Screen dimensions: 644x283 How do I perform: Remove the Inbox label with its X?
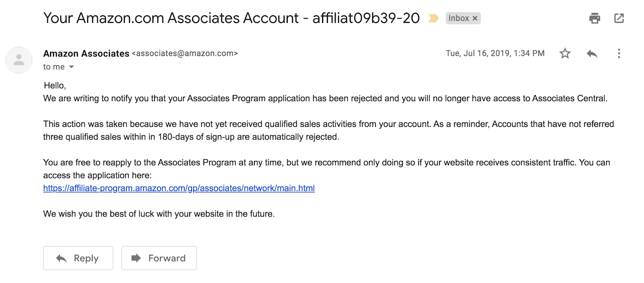(475, 19)
